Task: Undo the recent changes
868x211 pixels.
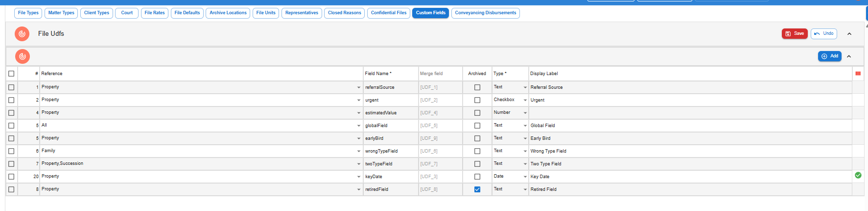Action: (x=824, y=33)
